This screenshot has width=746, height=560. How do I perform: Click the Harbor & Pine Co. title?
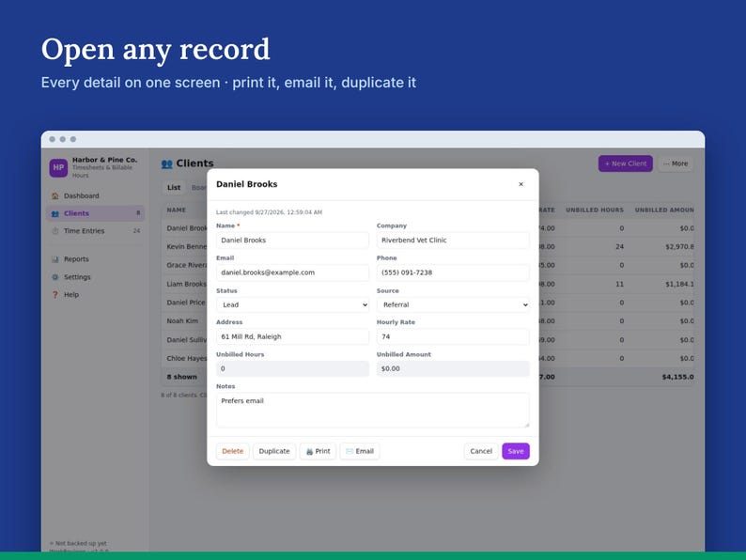[104, 160]
